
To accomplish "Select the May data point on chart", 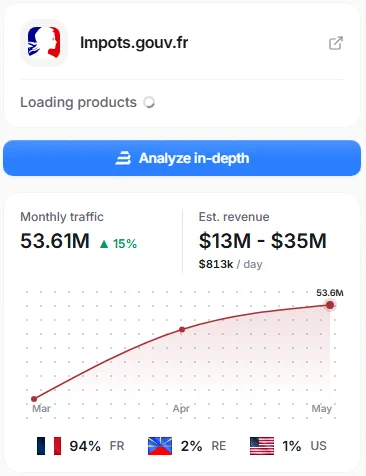I will (x=330, y=305).
